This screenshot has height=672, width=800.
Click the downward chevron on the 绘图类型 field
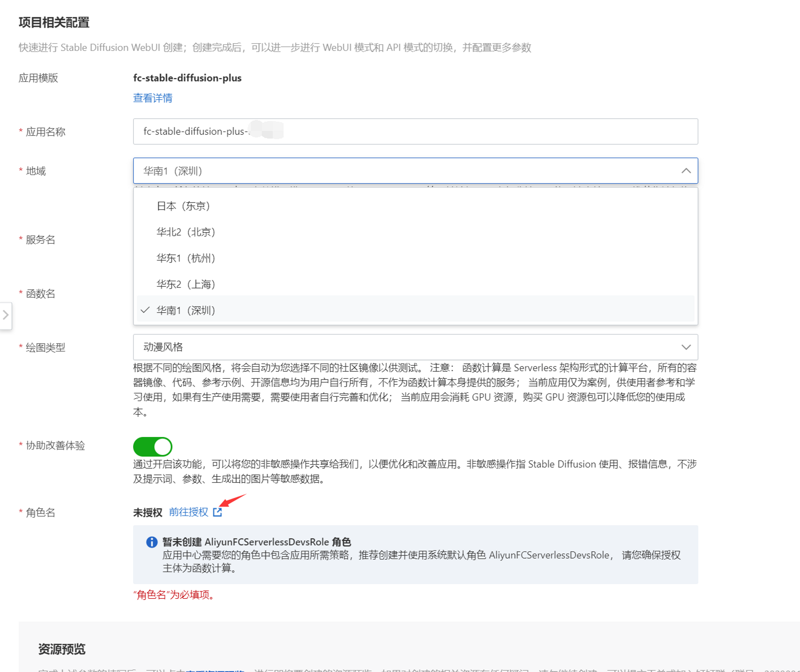686,347
